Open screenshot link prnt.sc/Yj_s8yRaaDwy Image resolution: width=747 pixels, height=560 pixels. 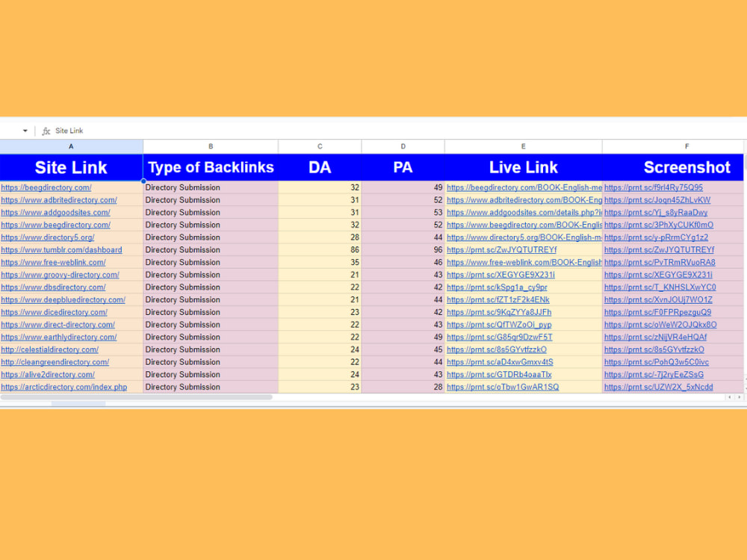pyautogui.click(x=656, y=212)
